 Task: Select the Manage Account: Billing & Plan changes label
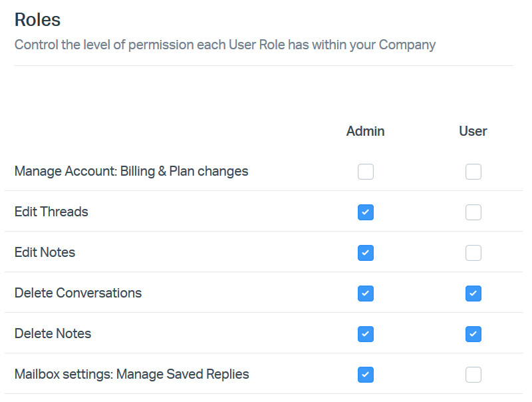(131, 171)
